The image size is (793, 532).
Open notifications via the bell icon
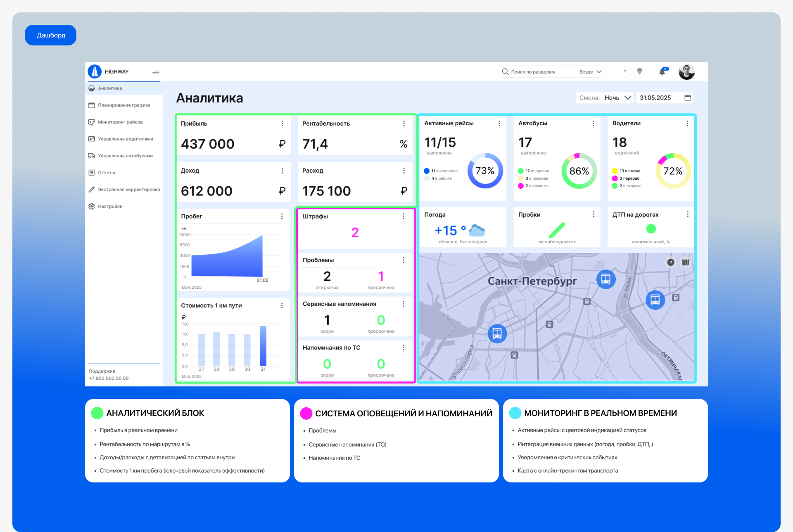[x=661, y=71]
